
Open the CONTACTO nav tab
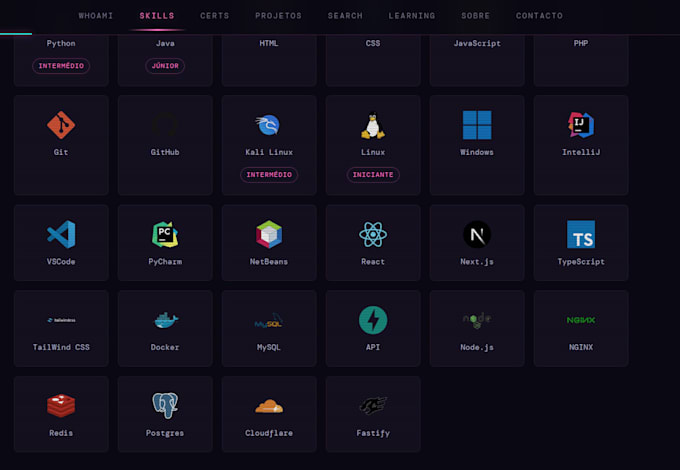pos(539,16)
